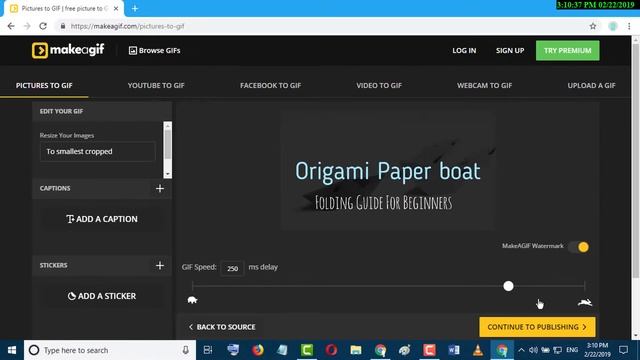Open Task View on the taskbar
The width and height of the screenshot is (640, 360).
(x=208, y=350)
